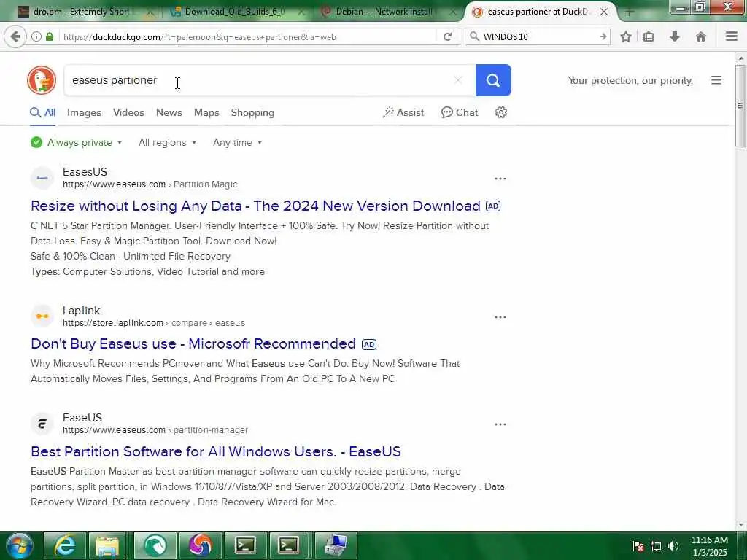Click the WINDOS 10 browser search field

pos(538,36)
